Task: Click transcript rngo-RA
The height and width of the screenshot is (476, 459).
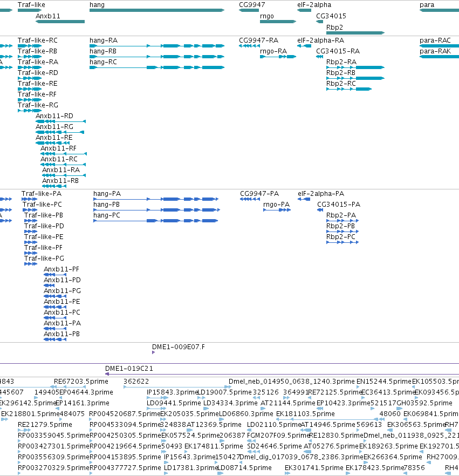Action: (273, 51)
